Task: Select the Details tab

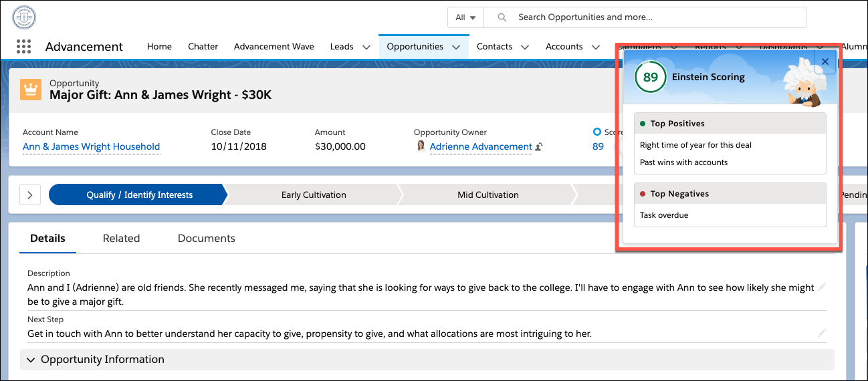Action: click(x=47, y=238)
